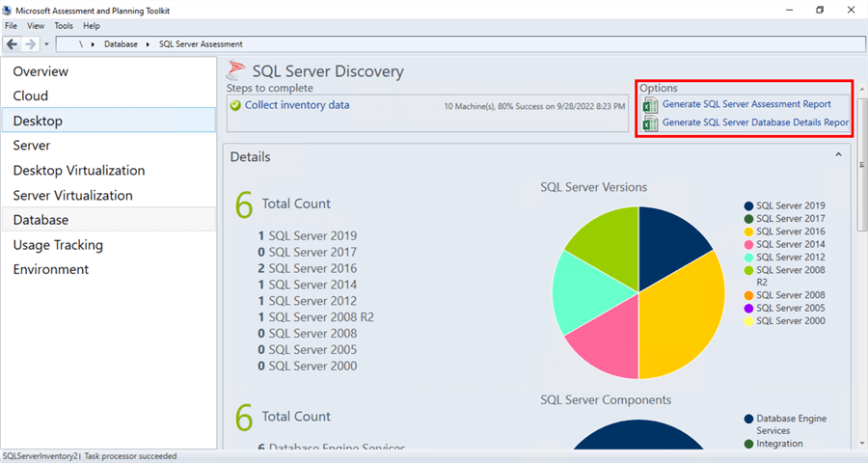Viewport: 868px width, 463px height.
Task: Click the SQL Server 2017 legend swatch
Action: click(748, 219)
